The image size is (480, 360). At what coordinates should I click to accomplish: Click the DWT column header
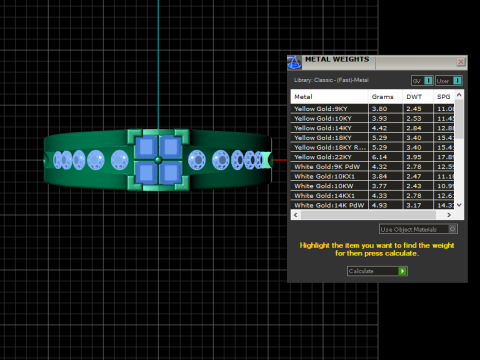418,97
